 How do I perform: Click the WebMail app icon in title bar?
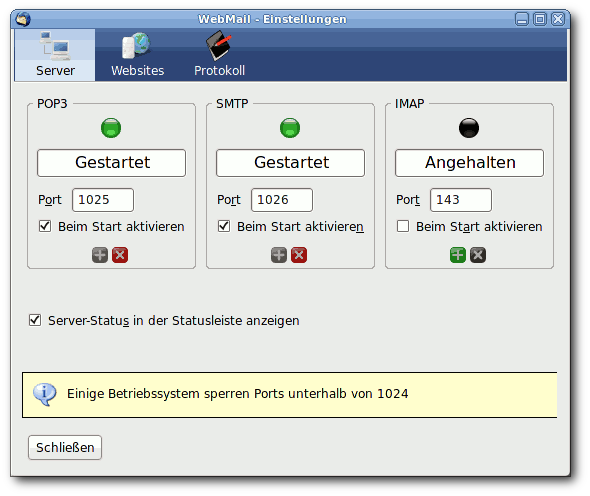click(x=23, y=19)
